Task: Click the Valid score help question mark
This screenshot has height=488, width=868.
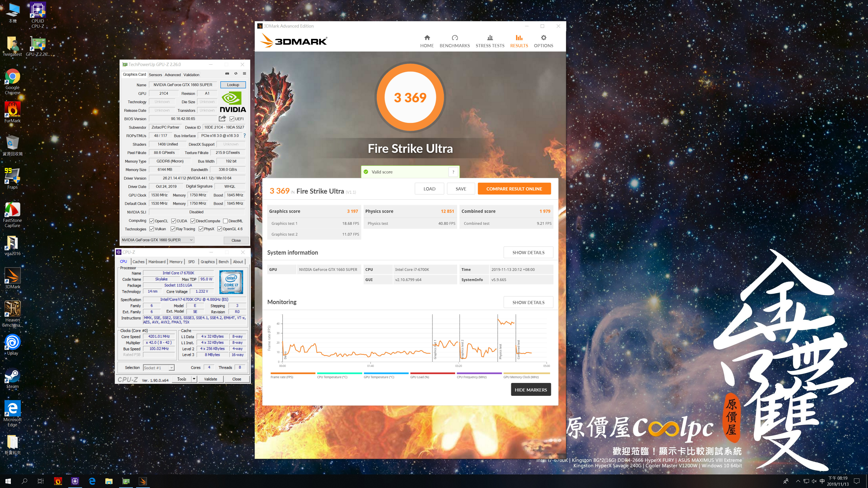Action: (453, 172)
